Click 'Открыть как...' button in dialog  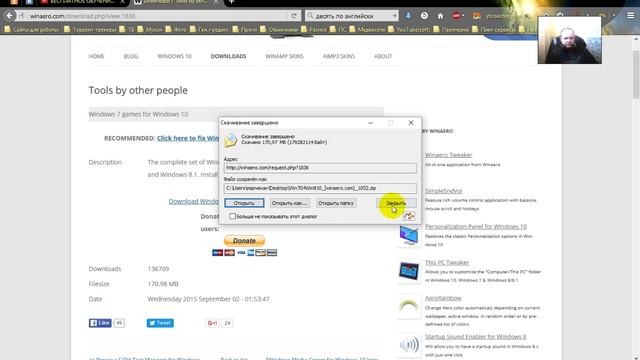289,203
